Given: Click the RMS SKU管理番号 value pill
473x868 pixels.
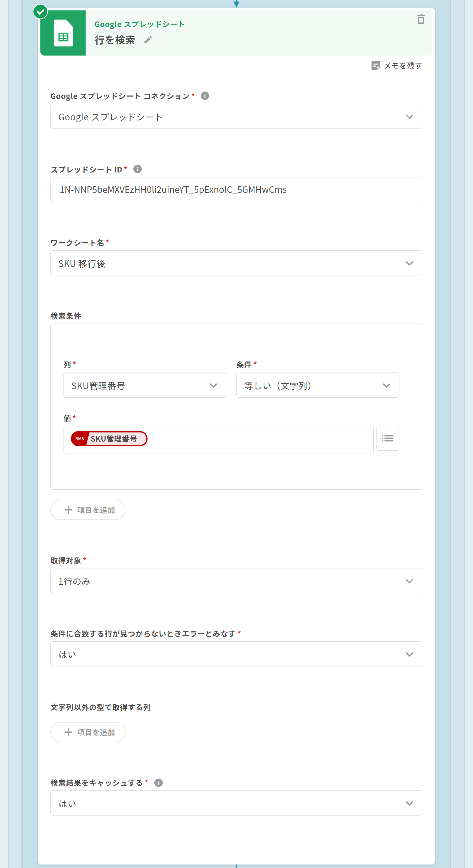Looking at the screenshot, I should (109, 439).
